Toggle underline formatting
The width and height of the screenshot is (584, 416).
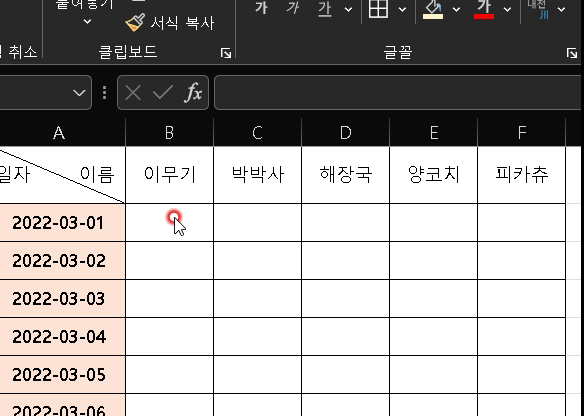(325, 8)
